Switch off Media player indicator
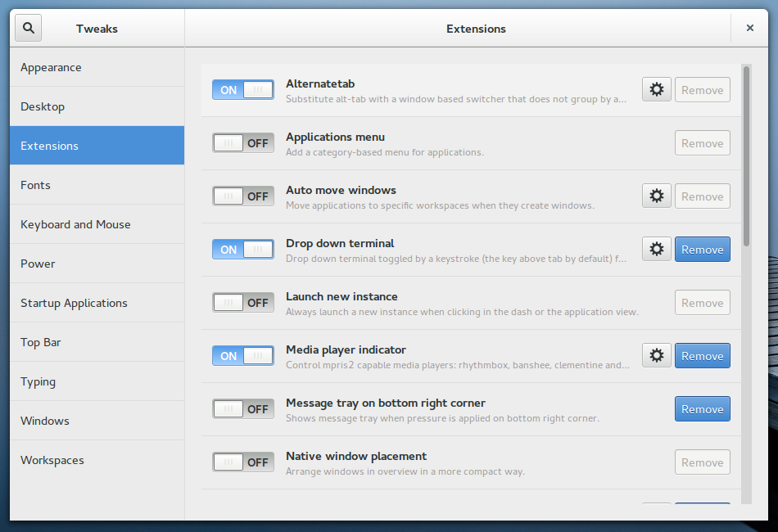Screen dimensions: 778x532 click(x=242, y=356)
